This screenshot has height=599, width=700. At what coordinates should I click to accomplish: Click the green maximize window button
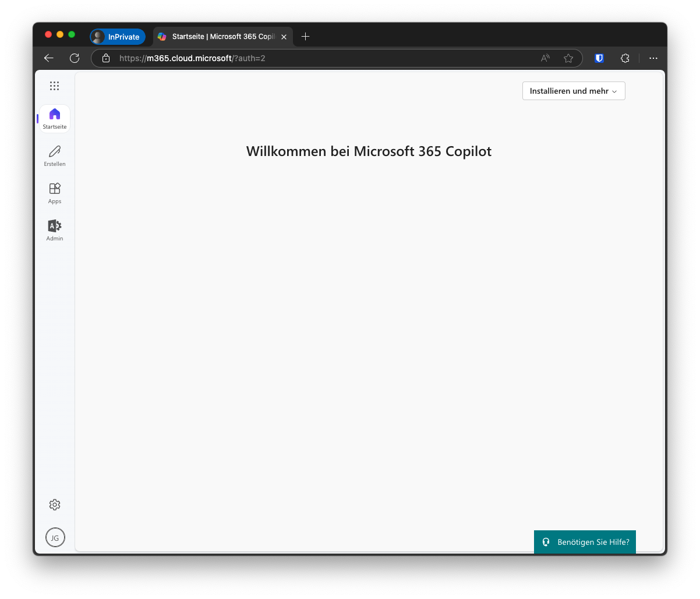(x=72, y=35)
